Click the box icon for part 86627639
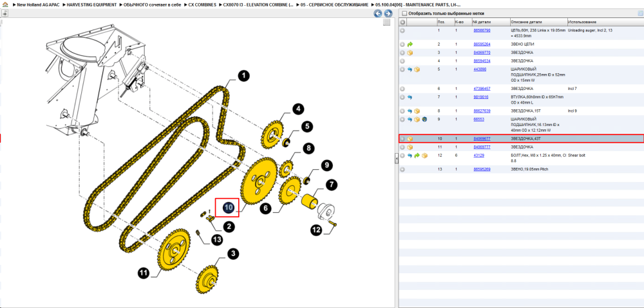Image resolution: width=644 pixels, height=308 pixels. tap(417, 111)
